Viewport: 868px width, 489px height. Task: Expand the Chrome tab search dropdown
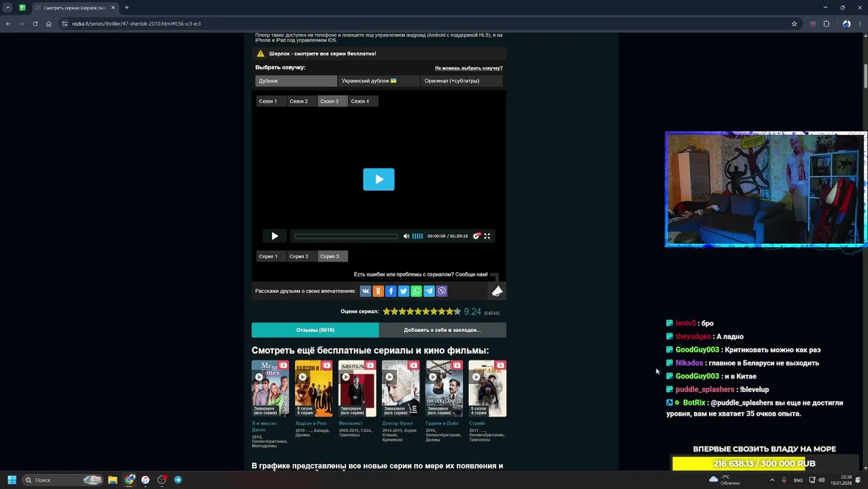(7, 7)
